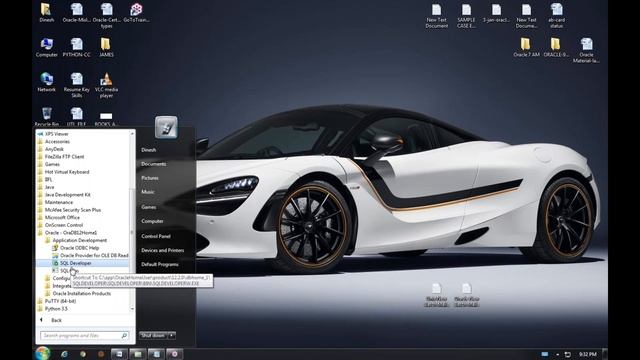Click the pink-disc taskbar application button
The width and height of the screenshot is (640, 360).
click(x=175, y=354)
